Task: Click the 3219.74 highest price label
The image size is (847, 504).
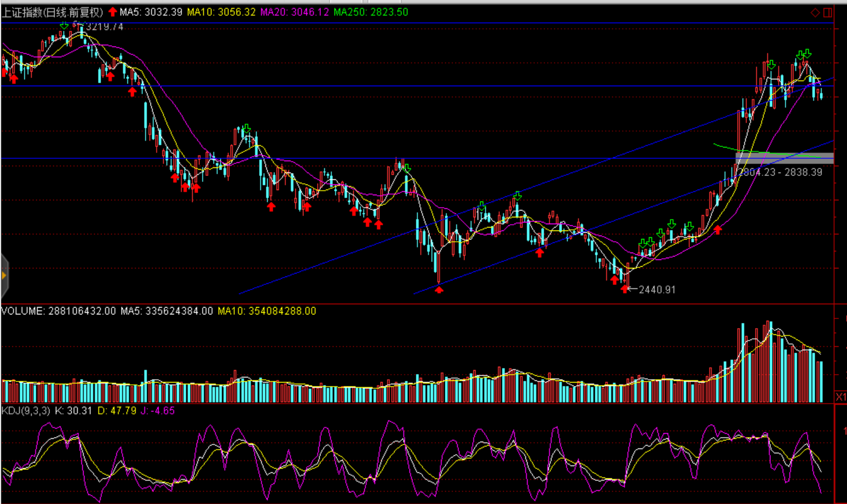Action: [105, 27]
